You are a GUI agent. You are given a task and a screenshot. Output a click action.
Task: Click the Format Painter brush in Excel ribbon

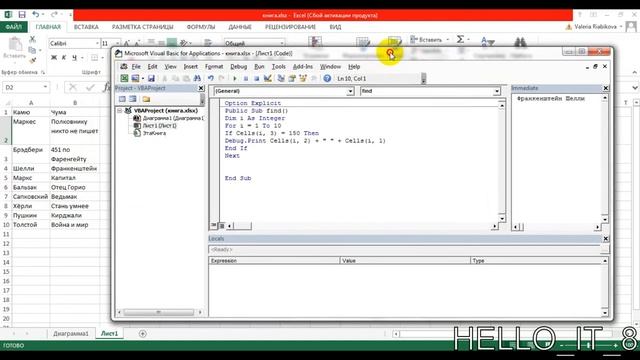coord(32,60)
